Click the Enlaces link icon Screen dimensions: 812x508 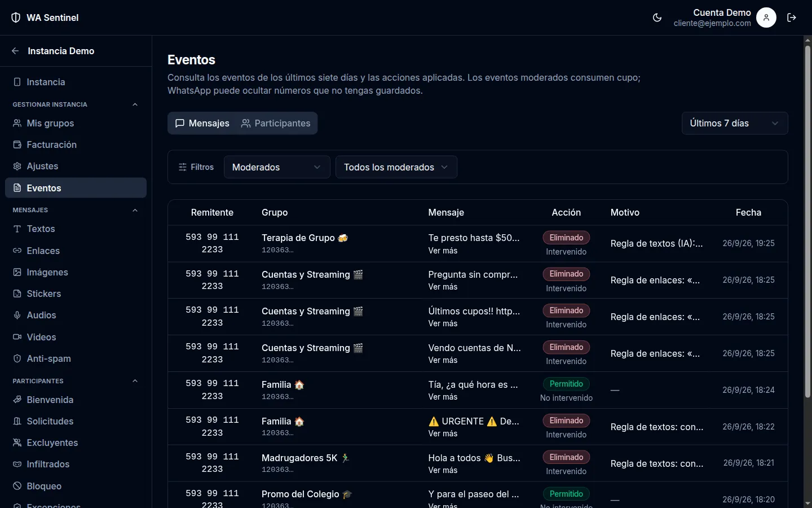(x=17, y=251)
